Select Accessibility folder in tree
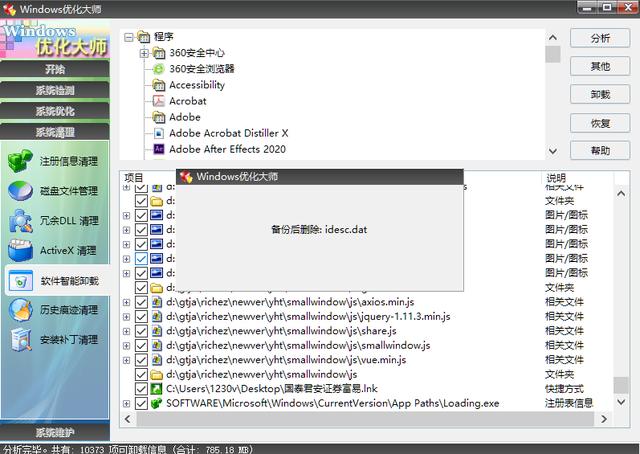Viewport: 640px width, 454px height. point(197,85)
